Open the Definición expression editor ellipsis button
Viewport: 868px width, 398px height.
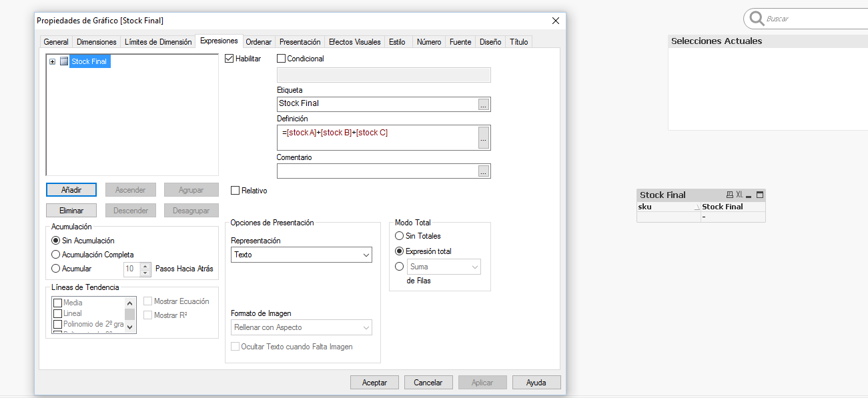484,137
